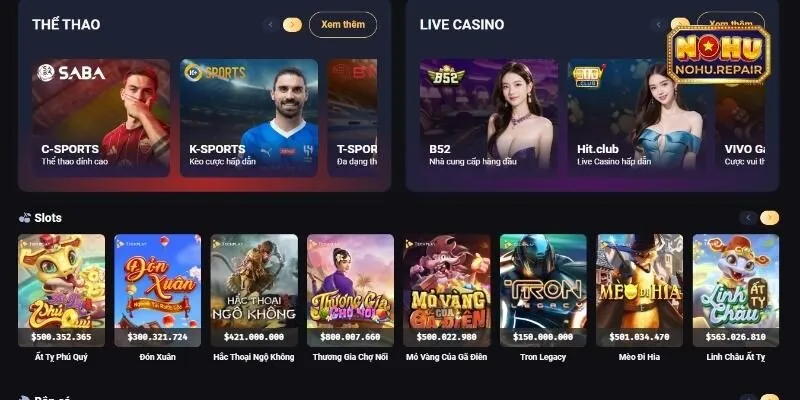The height and width of the screenshot is (400, 800).
Task: Go to previous Live Casino carousel page
Action: 658,24
